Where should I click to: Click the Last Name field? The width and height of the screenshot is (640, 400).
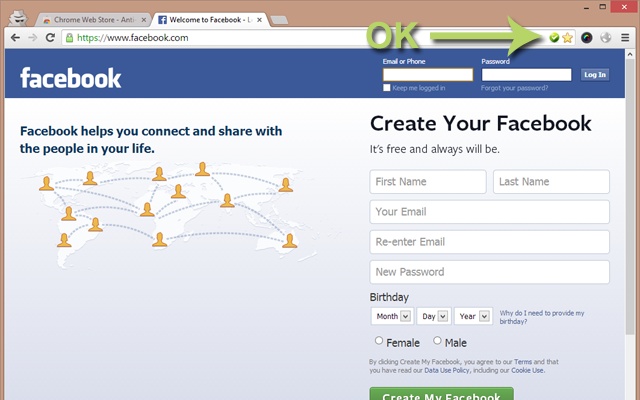click(x=551, y=182)
